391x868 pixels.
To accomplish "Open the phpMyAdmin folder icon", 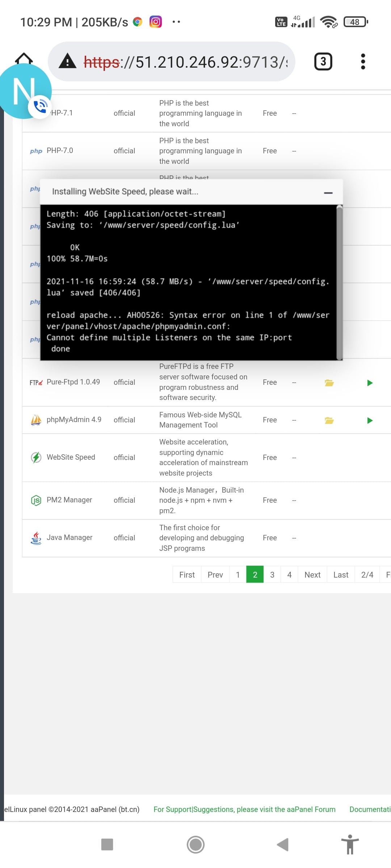I will [x=329, y=420].
